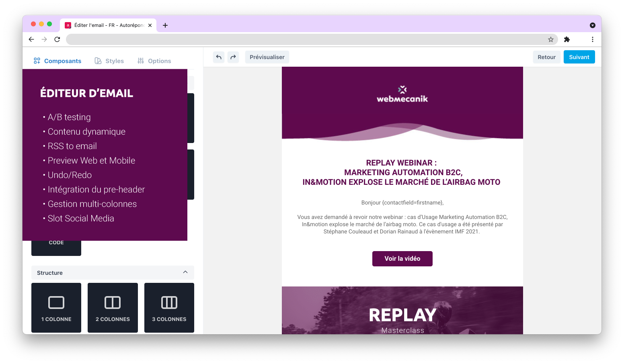The image size is (624, 364).
Task: Click the Prévisualiser button
Action: [x=267, y=57]
